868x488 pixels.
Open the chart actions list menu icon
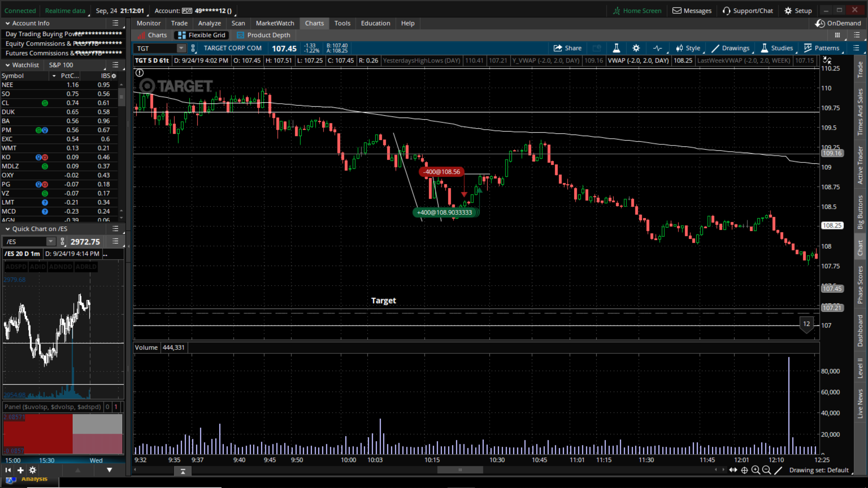856,48
